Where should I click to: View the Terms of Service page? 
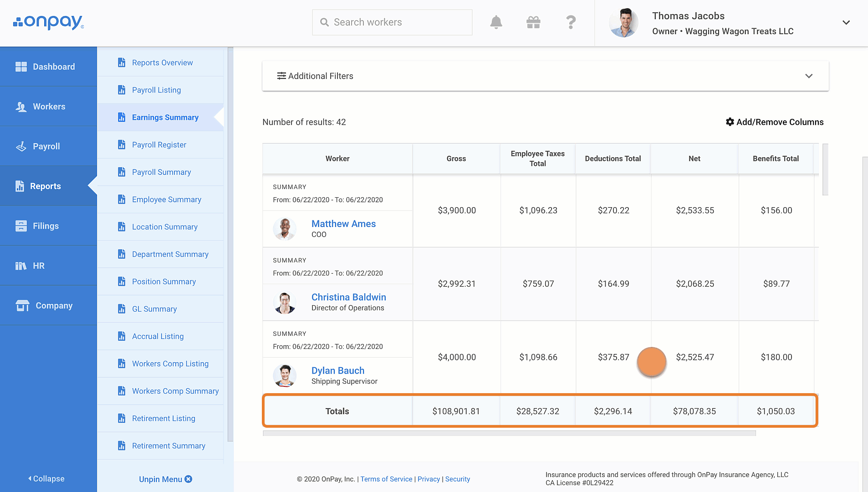(x=386, y=479)
